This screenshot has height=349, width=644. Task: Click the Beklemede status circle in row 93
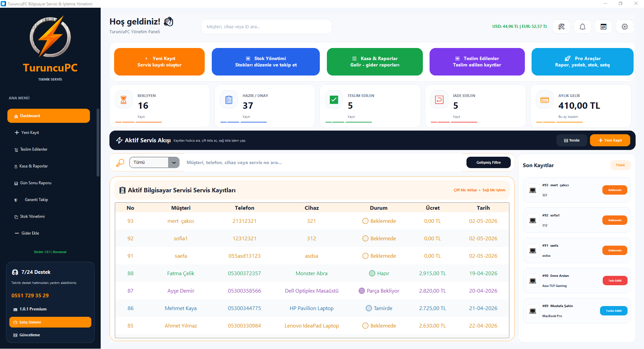coord(365,221)
